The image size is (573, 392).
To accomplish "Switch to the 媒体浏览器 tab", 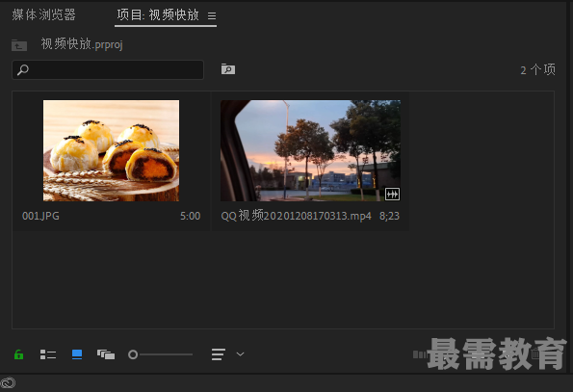I will [x=44, y=14].
